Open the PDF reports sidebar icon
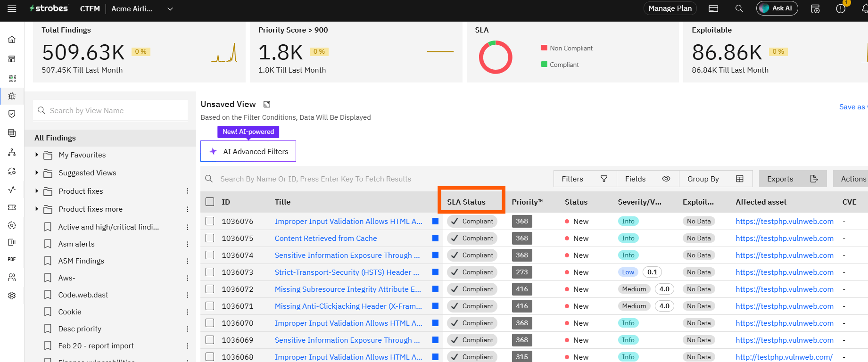The height and width of the screenshot is (362, 868). coord(12,259)
